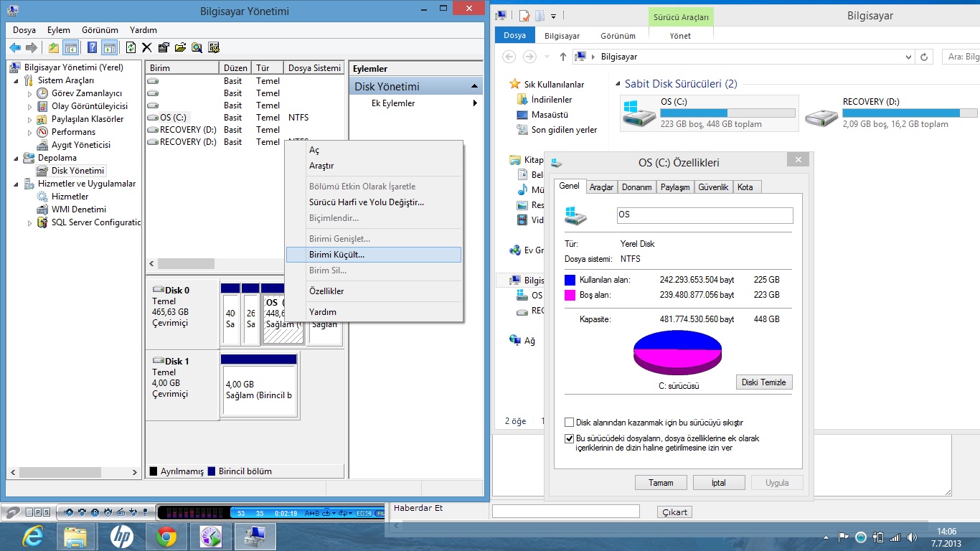Viewport: 980px width, 551px height.
Task: Open Google Chrome from the taskbar
Action: (x=166, y=535)
